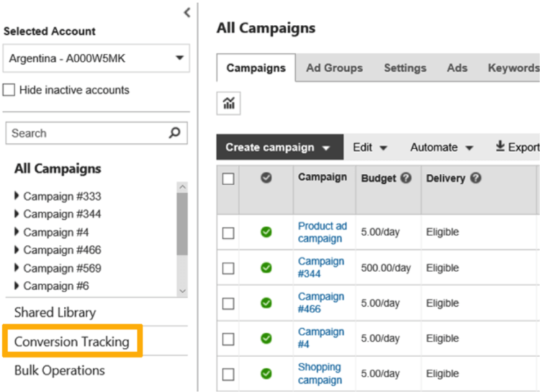This screenshot has width=540, height=392.
Task: Tick the checkbox for Campaign #344 row
Action: (x=228, y=268)
